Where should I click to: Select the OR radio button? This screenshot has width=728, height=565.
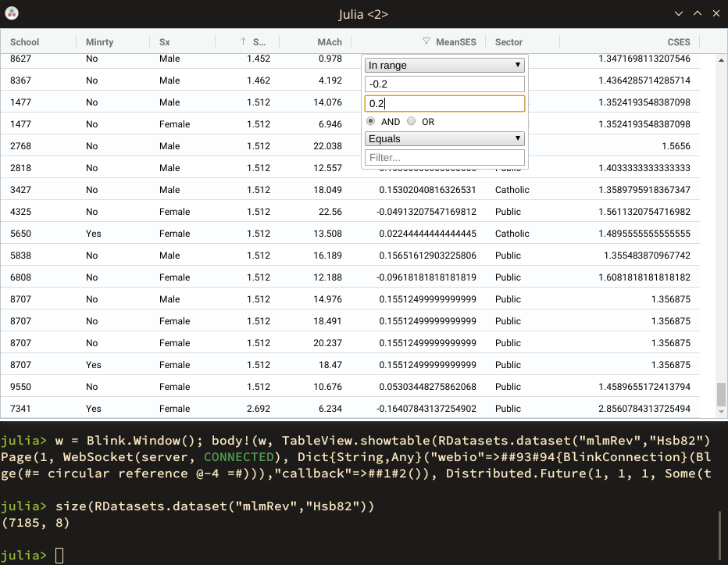pyautogui.click(x=411, y=121)
